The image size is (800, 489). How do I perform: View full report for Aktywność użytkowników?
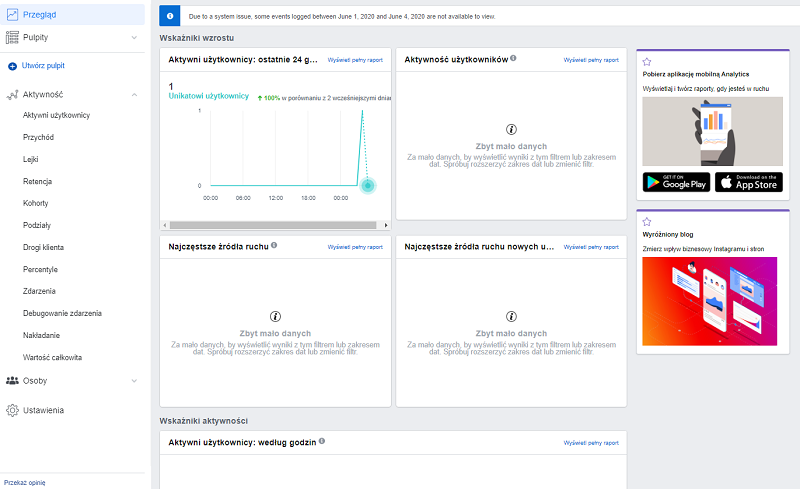point(591,60)
